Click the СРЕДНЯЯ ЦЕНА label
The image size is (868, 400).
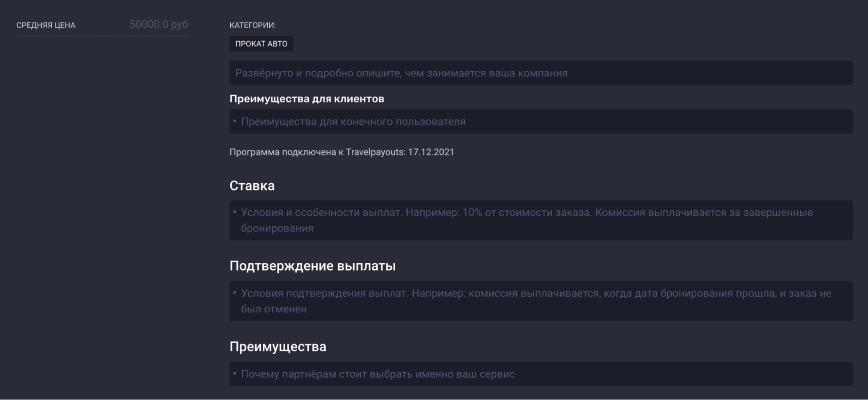(46, 25)
